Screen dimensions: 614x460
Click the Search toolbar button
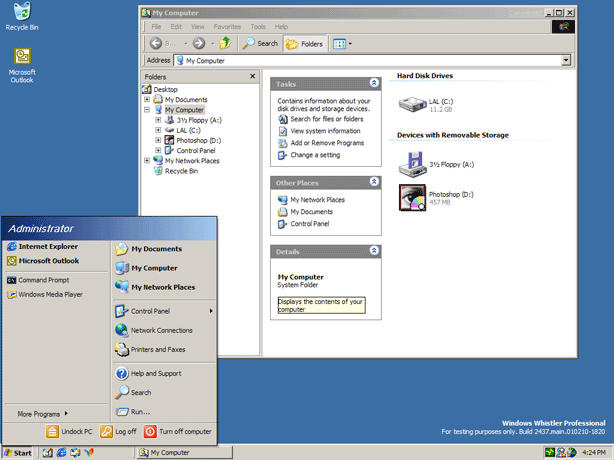[x=260, y=43]
